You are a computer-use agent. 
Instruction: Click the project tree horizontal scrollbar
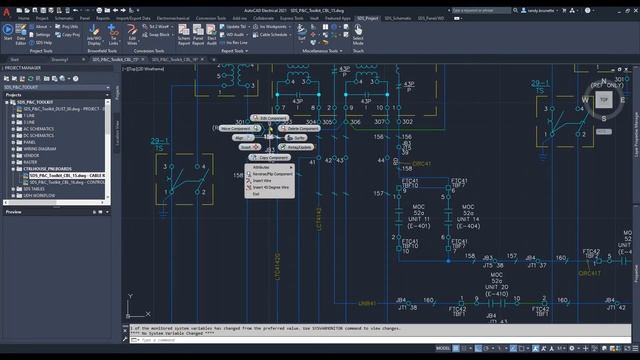tap(54, 202)
